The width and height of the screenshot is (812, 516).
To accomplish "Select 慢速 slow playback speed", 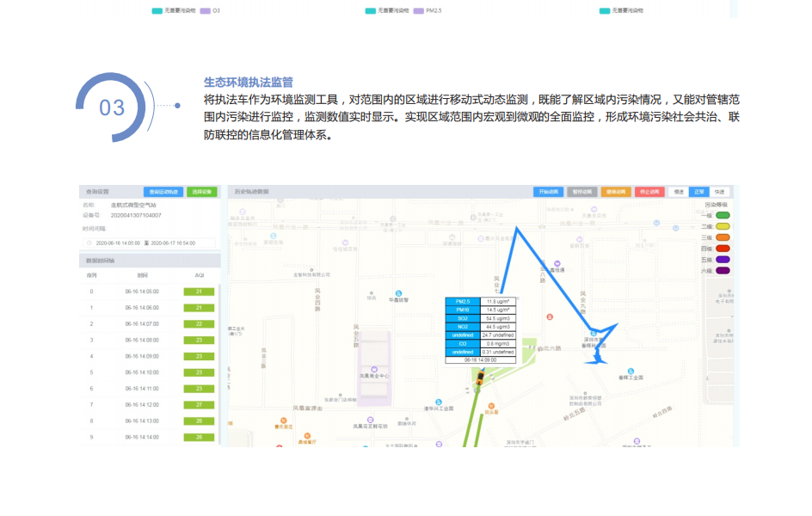I will coord(679,192).
